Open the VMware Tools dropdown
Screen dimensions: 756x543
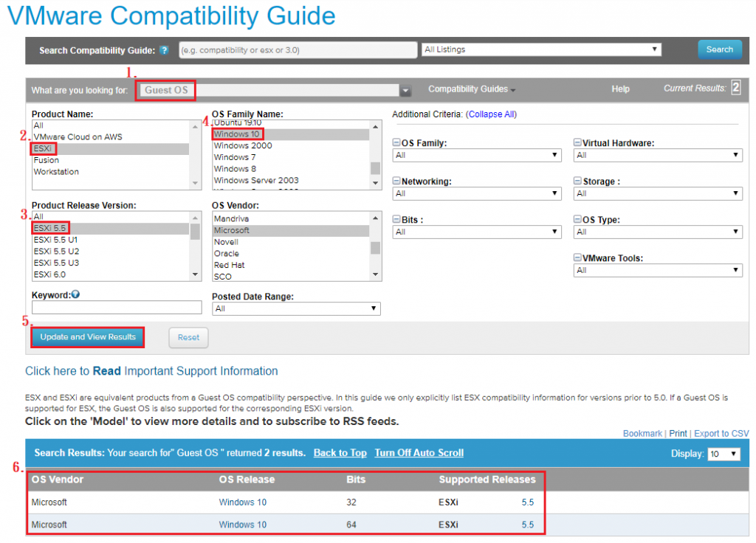tap(658, 270)
